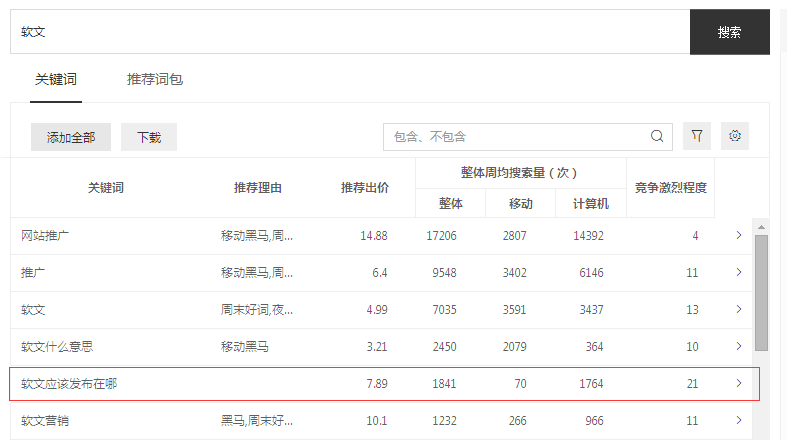Open the funnel filter icon
The image size is (787, 440).
click(697, 137)
